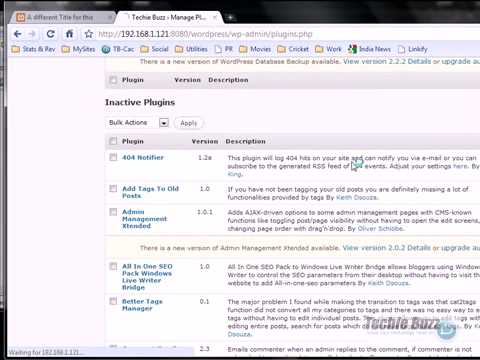Image resolution: width=480 pixels, height=360 pixels.
Task: Open the Utilities bookmark folder
Action: pos(191,49)
